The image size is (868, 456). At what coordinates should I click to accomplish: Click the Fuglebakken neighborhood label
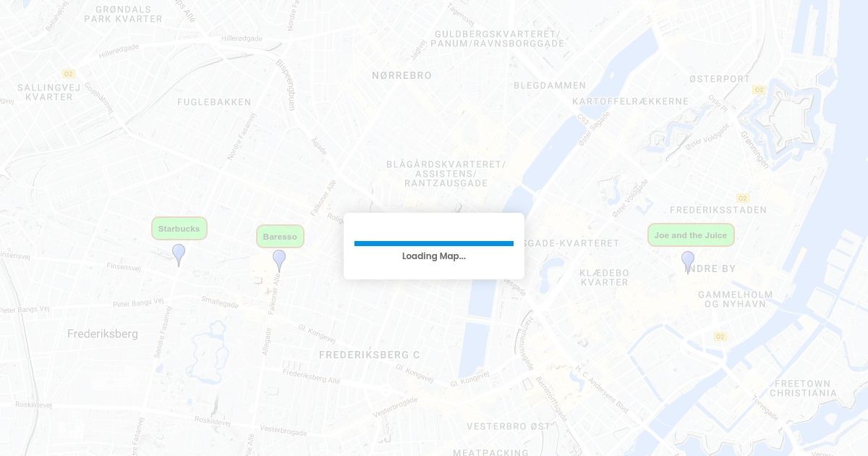click(x=214, y=102)
